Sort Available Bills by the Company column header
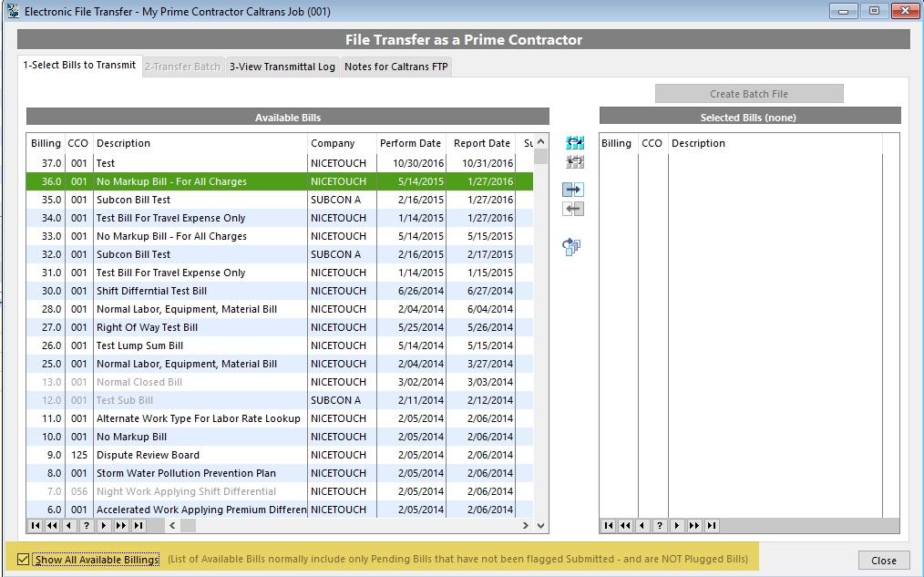This screenshot has height=577, width=924. click(342, 143)
